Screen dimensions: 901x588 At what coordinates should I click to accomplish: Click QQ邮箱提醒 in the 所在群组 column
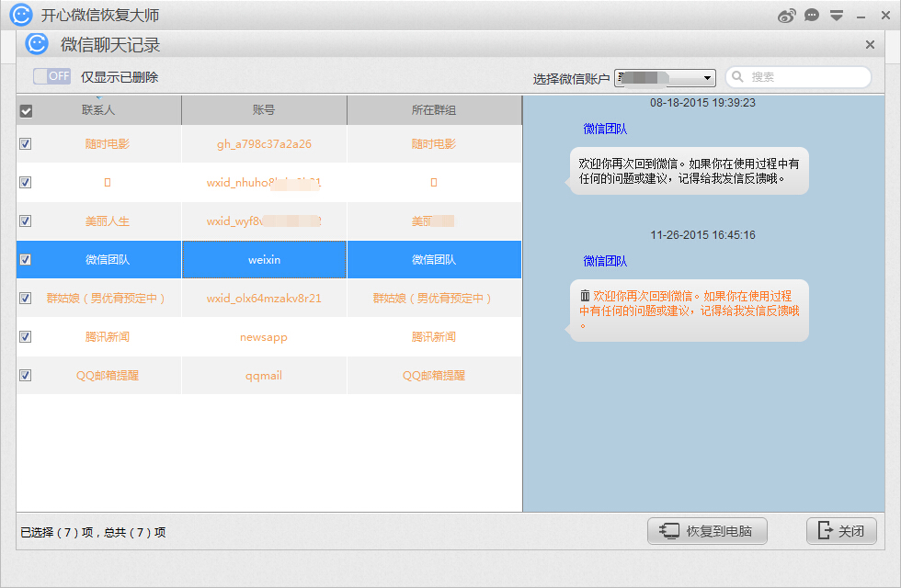pos(434,376)
